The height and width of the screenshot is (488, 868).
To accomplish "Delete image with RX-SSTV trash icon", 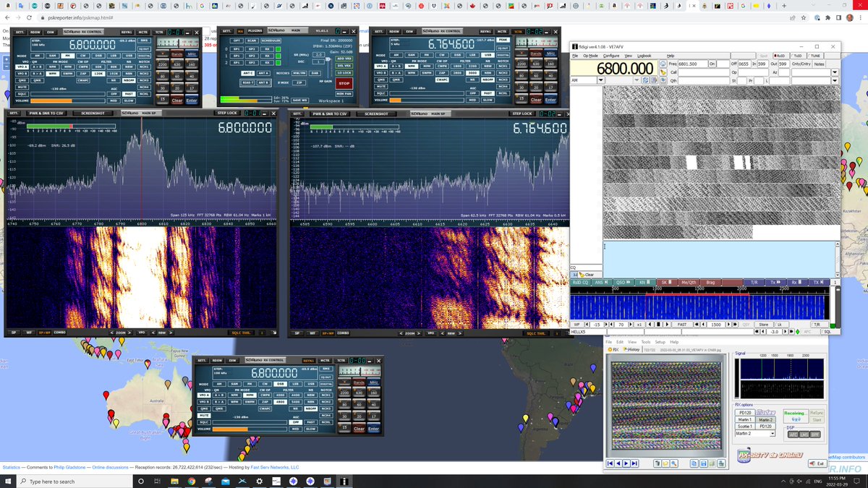I will click(x=658, y=463).
